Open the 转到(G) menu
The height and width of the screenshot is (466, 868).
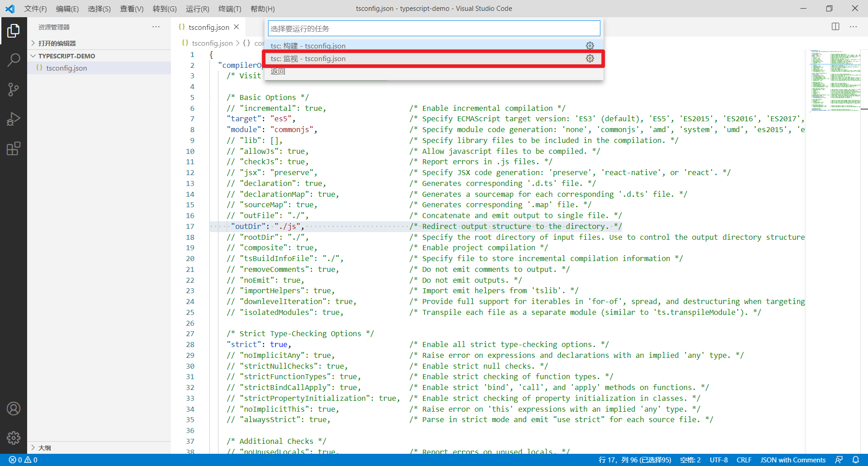click(x=165, y=9)
